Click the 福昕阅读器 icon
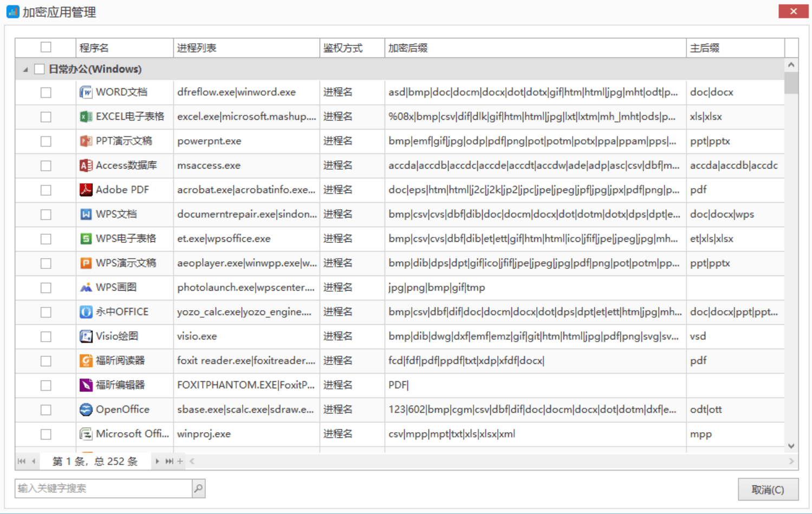The width and height of the screenshot is (812, 514). coord(86,361)
